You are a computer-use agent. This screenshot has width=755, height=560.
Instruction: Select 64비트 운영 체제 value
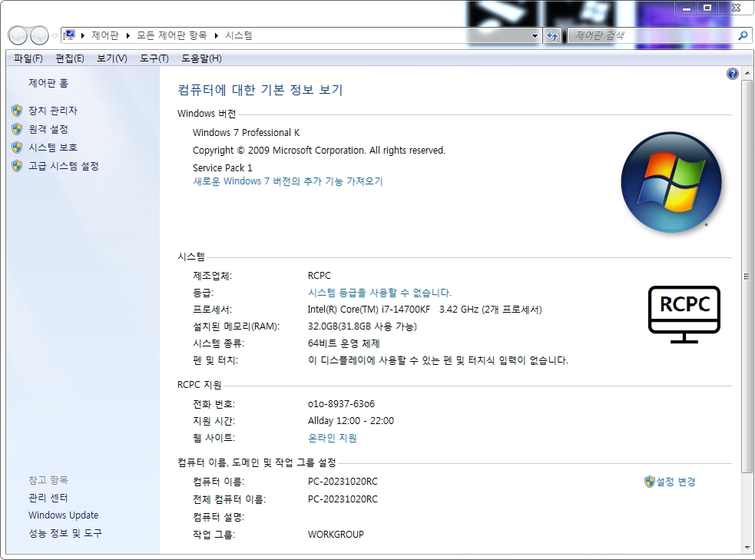tap(344, 343)
